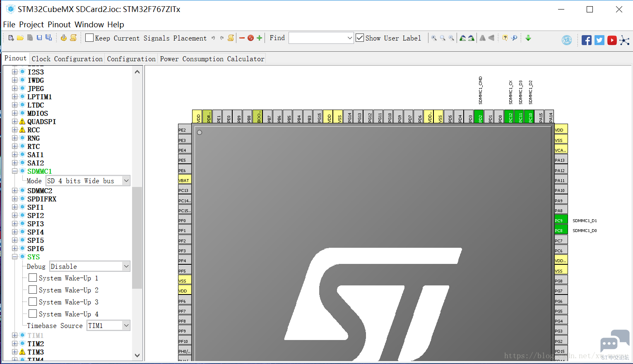Click the peripheral tree scroll up arrow
Screen dimensions: 633x364
point(137,72)
